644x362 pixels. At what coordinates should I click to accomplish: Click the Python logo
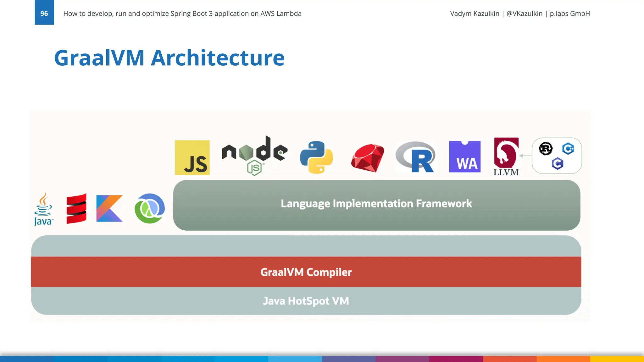(316, 157)
